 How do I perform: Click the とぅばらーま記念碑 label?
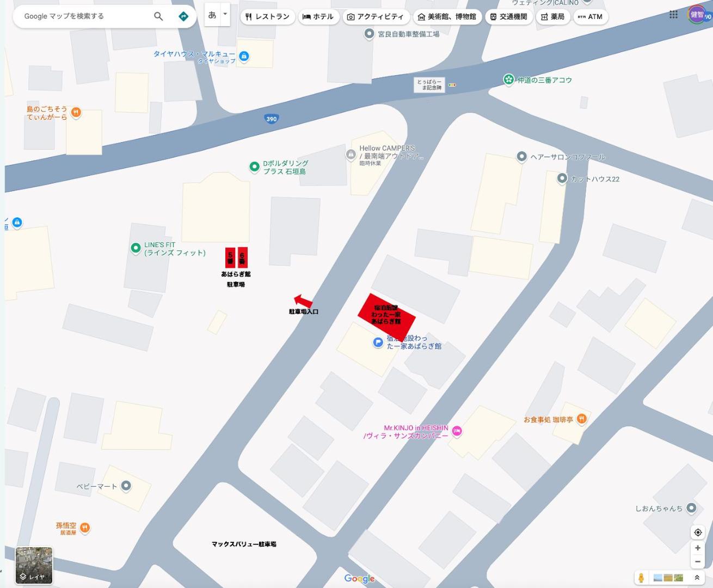(x=429, y=85)
